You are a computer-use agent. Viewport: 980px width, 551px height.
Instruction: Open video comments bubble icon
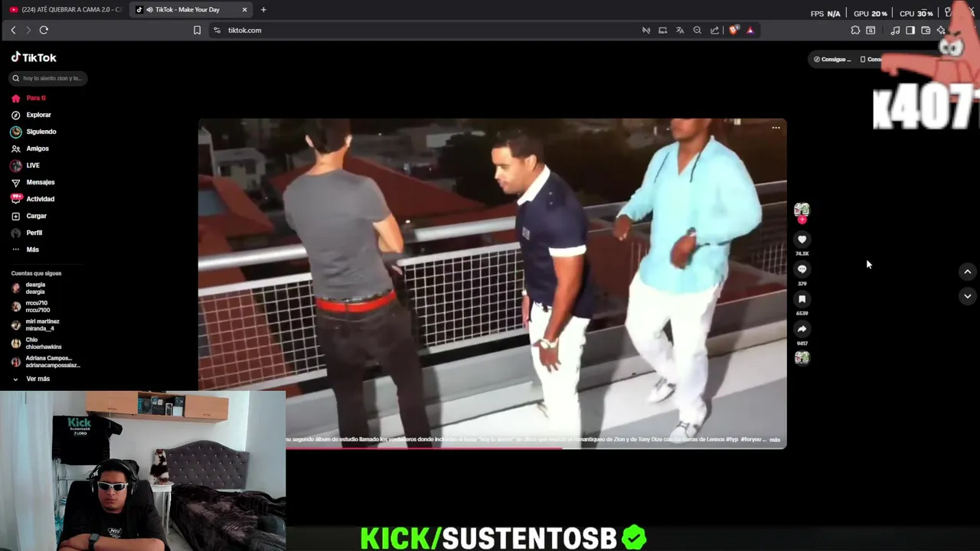[802, 269]
